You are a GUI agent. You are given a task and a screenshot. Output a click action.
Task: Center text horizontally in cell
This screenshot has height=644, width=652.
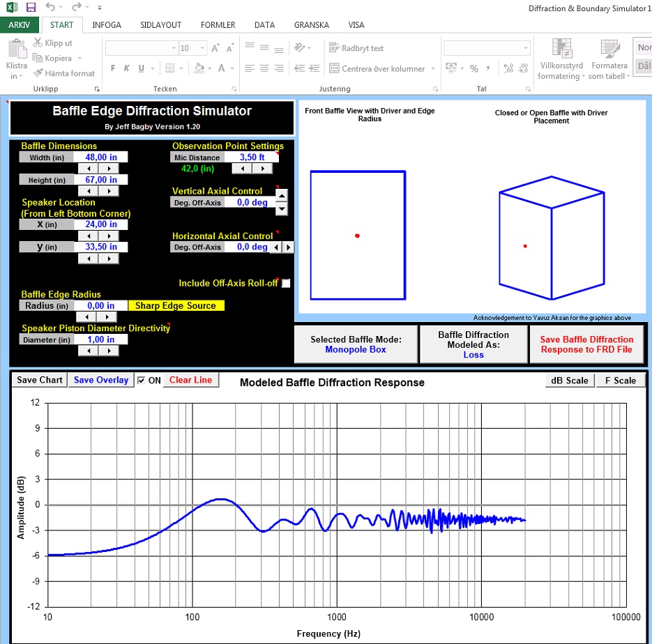pos(264,68)
